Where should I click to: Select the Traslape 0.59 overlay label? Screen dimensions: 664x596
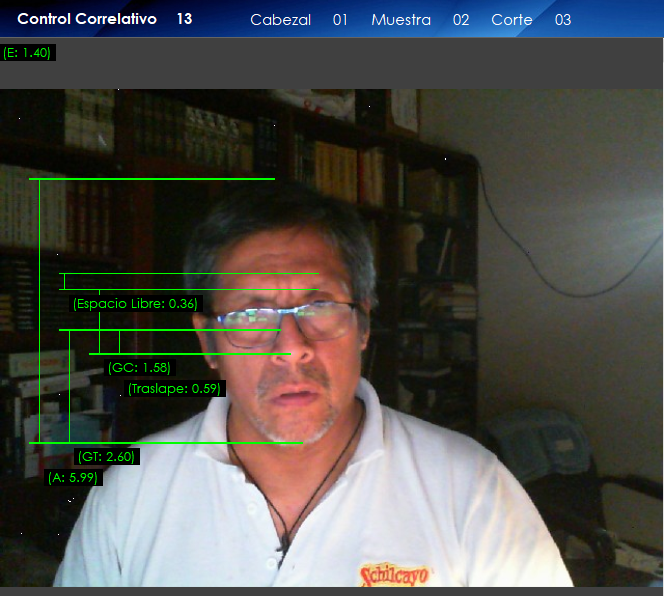pos(174,388)
